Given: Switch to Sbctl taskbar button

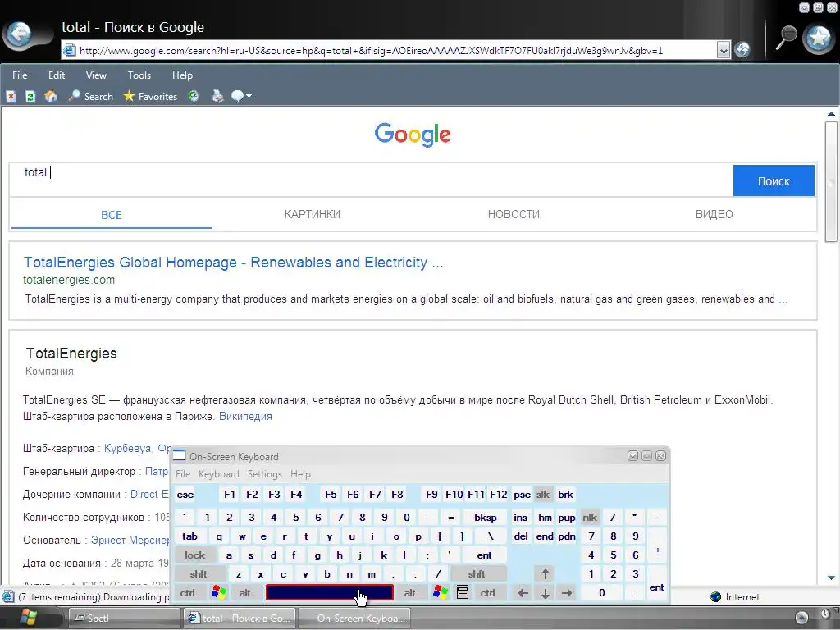Looking at the screenshot, I should pyautogui.click(x=125, y=619).
